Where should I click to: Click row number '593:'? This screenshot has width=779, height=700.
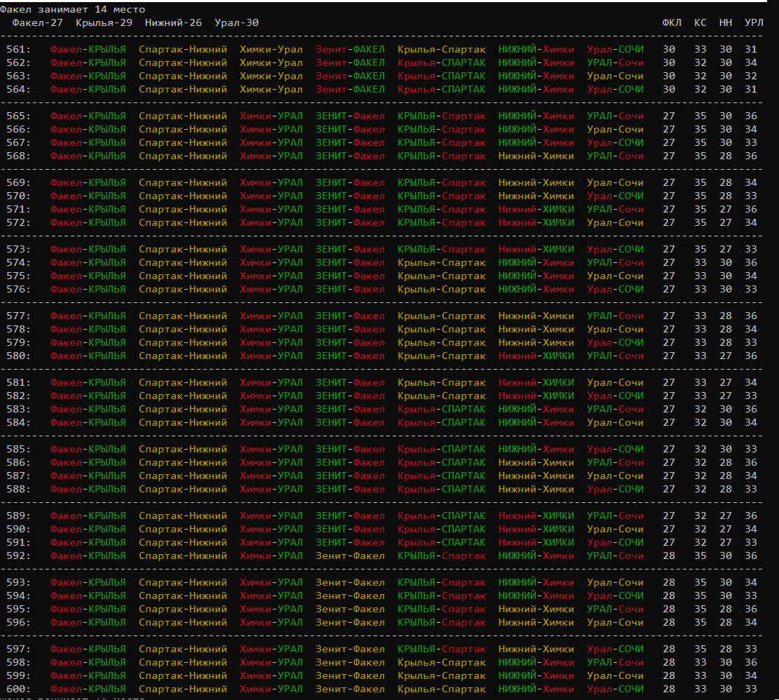[x=18, y=582]
